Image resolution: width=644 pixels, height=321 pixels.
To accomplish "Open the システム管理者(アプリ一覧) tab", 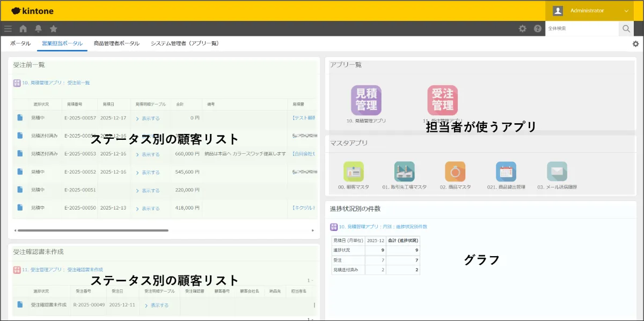I will 185,43.
